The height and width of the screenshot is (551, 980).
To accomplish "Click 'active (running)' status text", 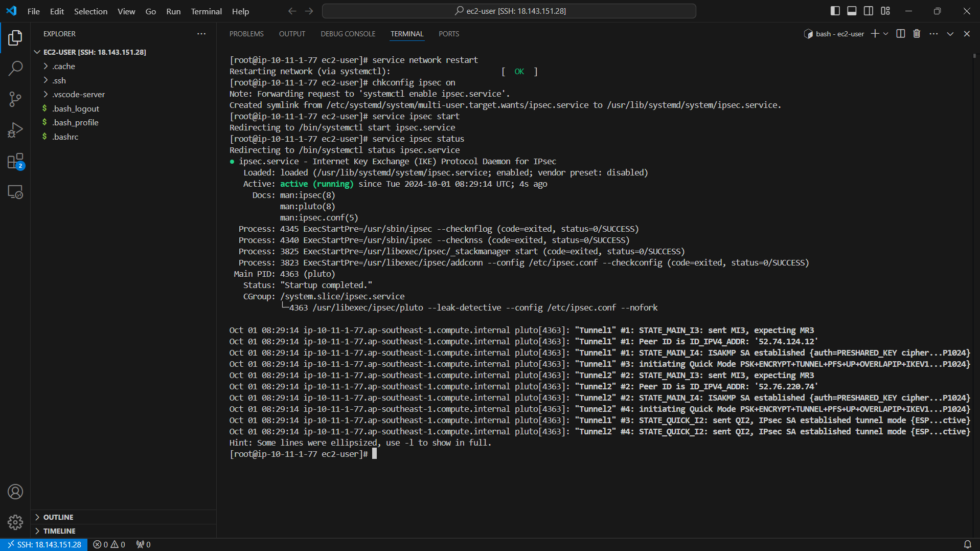I will coord(316,184).
